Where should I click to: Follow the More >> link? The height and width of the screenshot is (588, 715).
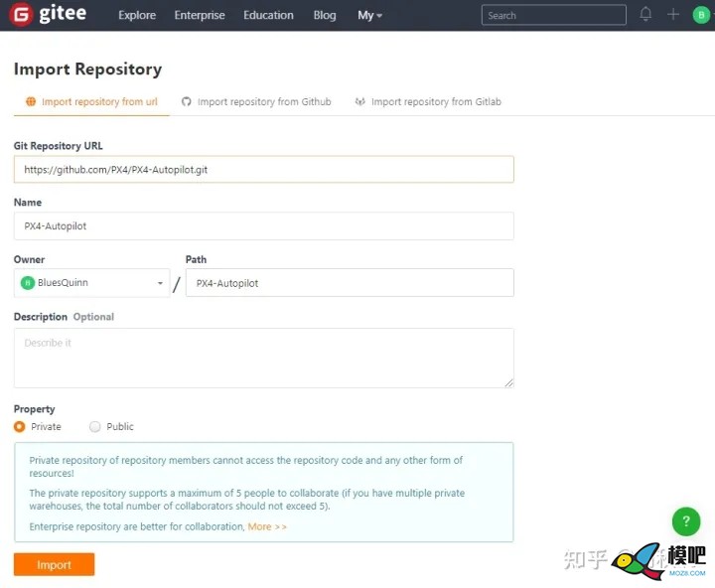[267, 526]
